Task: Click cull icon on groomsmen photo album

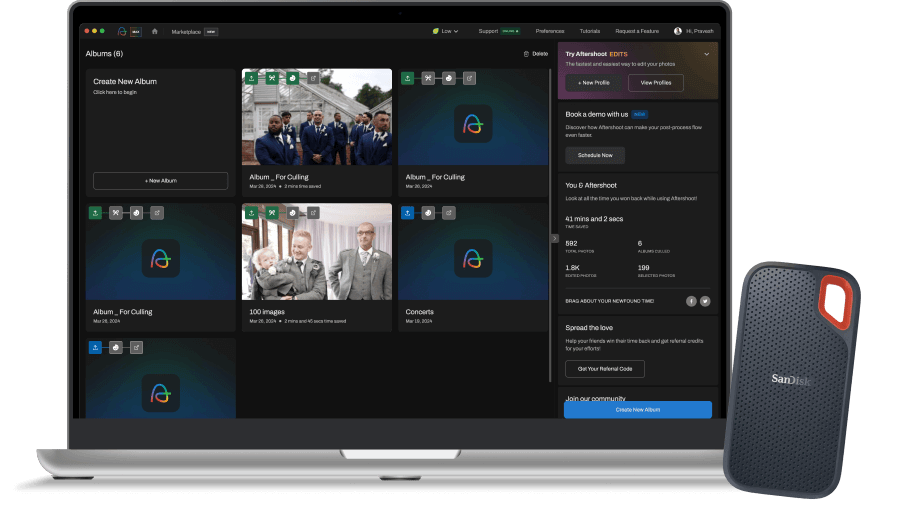Action: coord(272,78)
